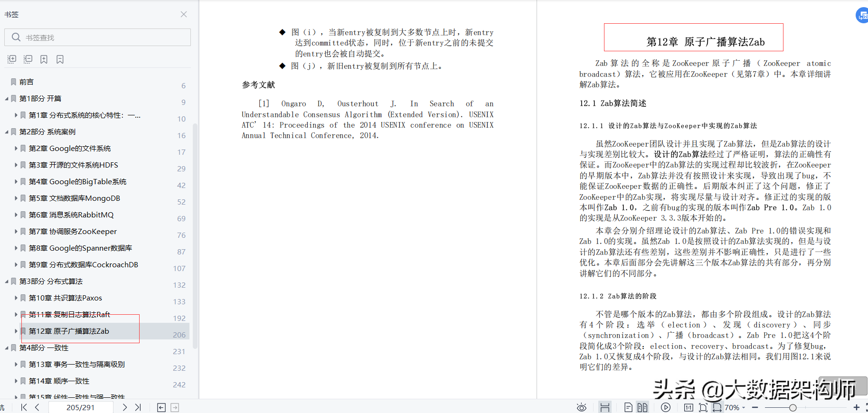868x413 pixels.
Task: Add a new bookmark icon
Action: pos(44,59)
